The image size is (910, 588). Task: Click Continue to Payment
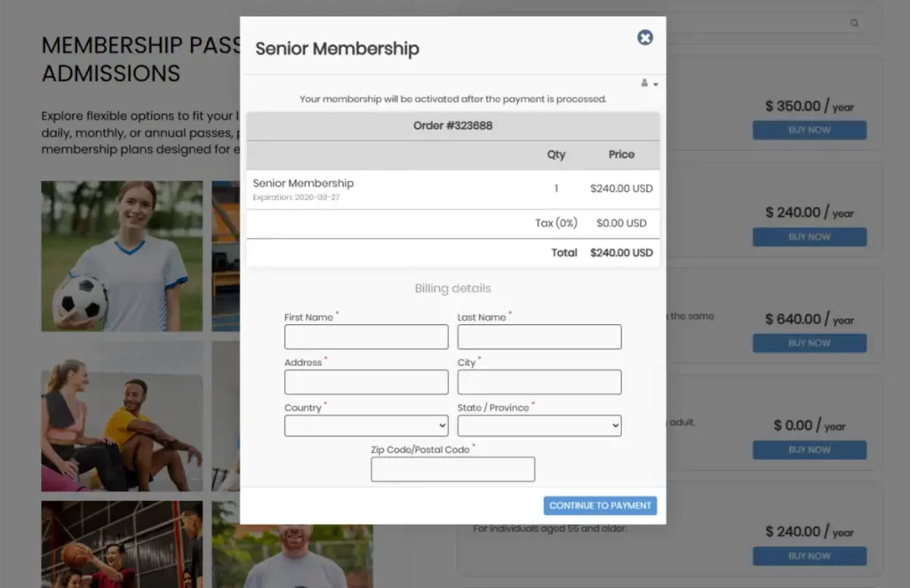[600, 505]
